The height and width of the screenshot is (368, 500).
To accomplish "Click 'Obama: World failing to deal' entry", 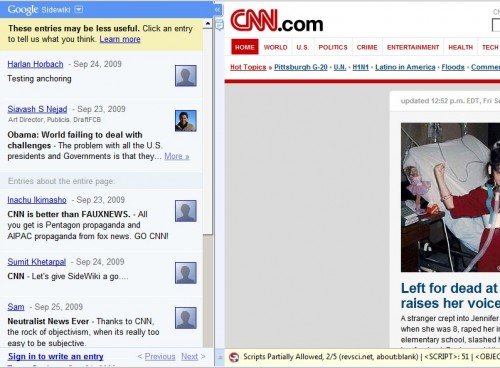I will pyautogui.click(x=85, y=145).
